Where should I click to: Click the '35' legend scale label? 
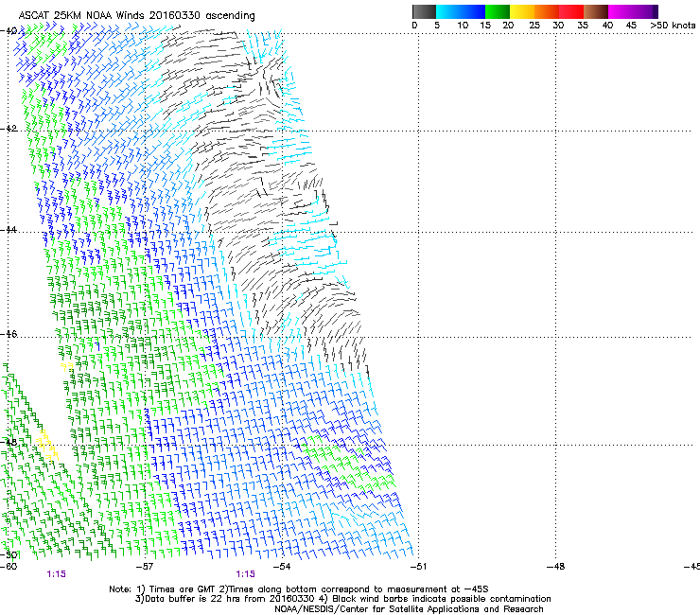pos(583,26)
